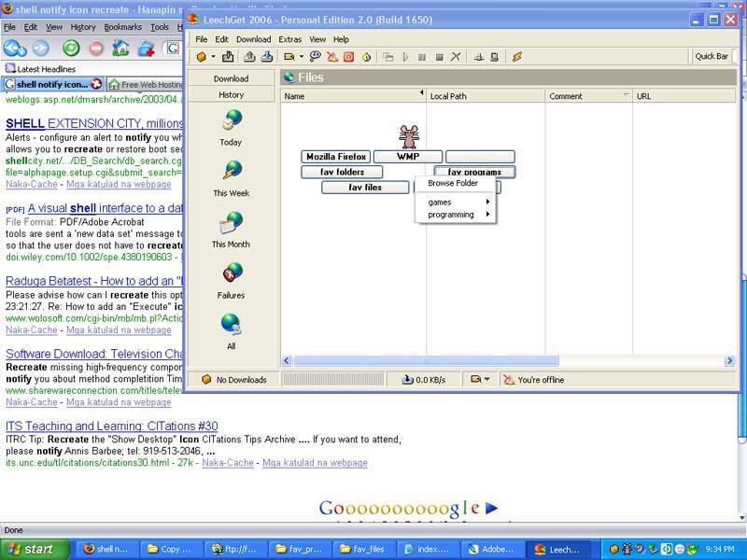Screen dimensions: 747x560
Task: Click the left arrow of the Files scrollbar
Action: pos(287,361)
